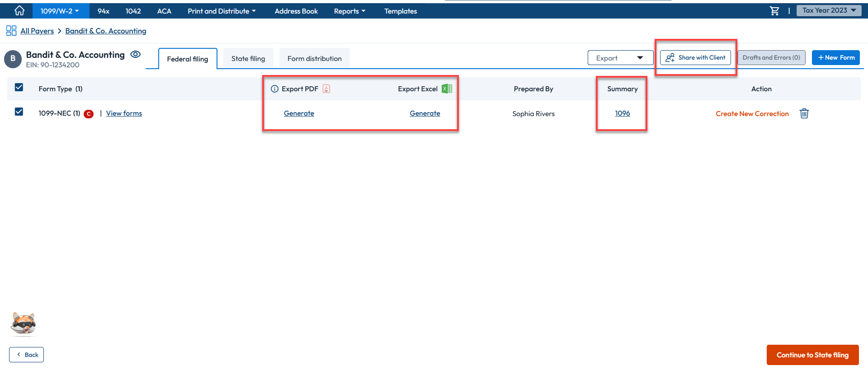This screenshot has height=375, width=868.
Task: Open the 1096 summary link
Action: click(623, 113)
